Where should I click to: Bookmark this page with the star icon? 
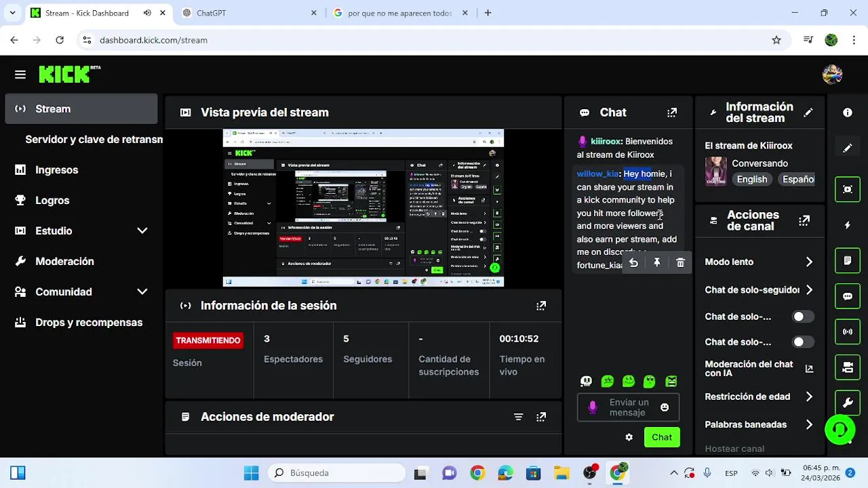[x=776, y=40]
